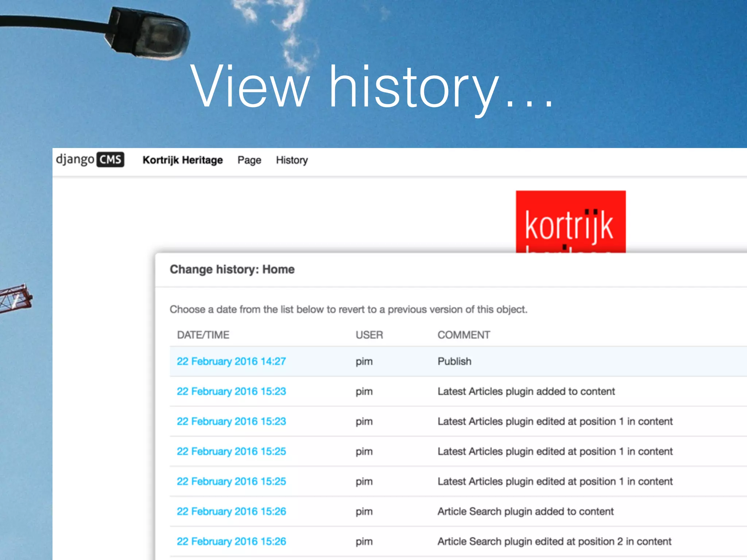The width and height of the screenshot is (747, 560).
Task: Open the History menu
Action: click(x=292, y=160)
